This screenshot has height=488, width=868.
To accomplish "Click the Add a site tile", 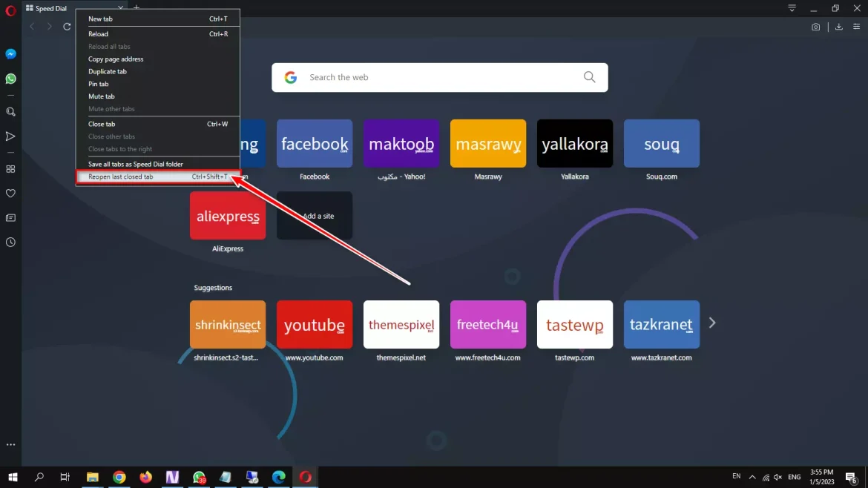I will (x=315, y=216).
